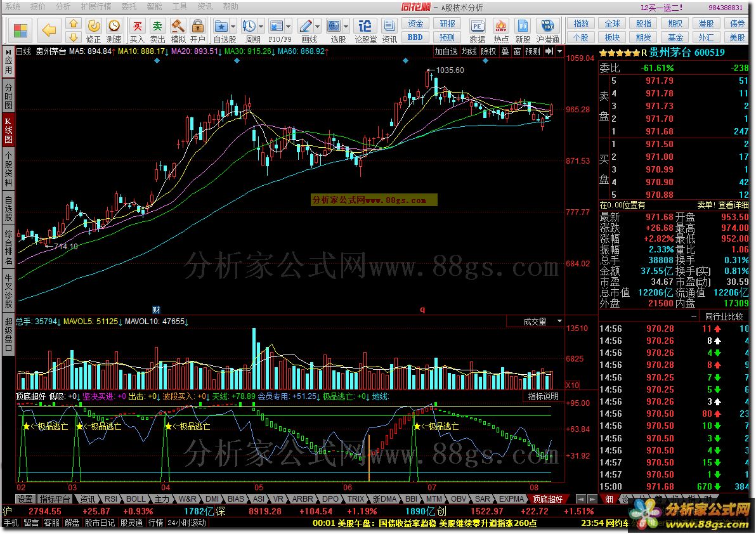756x534 pixels.
Task: Click the 1035.60 high price label
Action: coord(450,70)
